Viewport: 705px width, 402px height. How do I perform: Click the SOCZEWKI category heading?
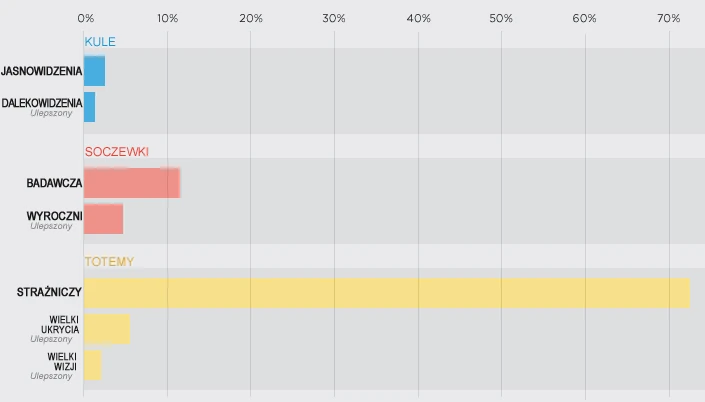tap(117, 152)
